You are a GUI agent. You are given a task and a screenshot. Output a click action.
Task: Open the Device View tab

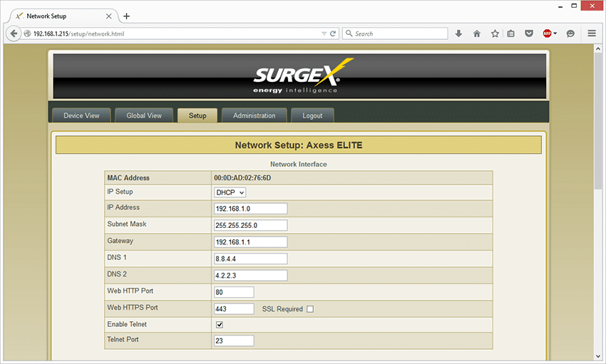(81, 115)
